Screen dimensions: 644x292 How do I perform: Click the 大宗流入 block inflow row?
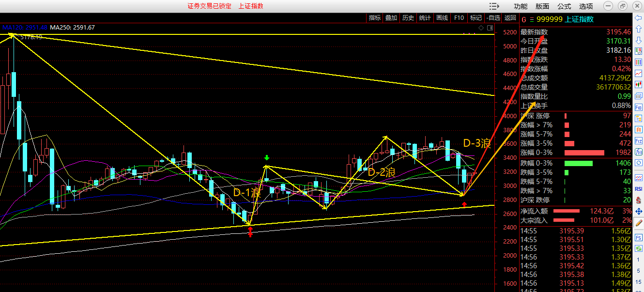[x=576, y=220]
